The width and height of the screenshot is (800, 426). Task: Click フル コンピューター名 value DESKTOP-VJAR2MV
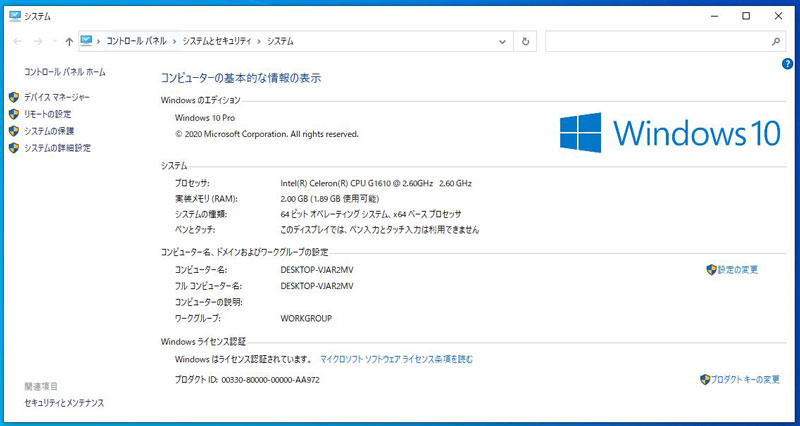coord(317,286)
